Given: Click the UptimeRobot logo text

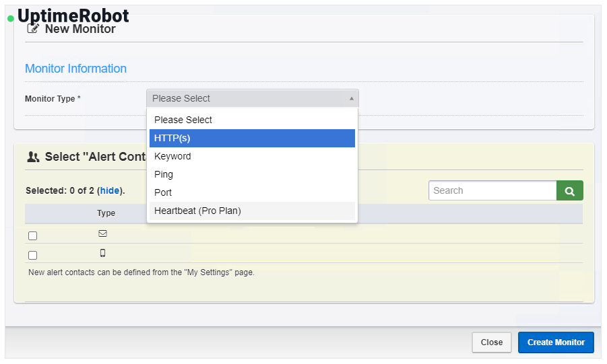Looking at the screenshot, I should tap(73, 16).
